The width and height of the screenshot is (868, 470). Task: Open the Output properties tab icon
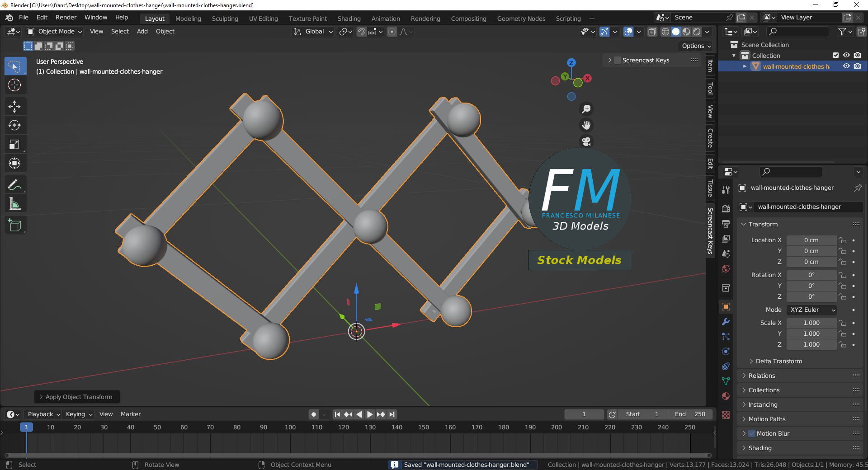[x=726, y=224]
